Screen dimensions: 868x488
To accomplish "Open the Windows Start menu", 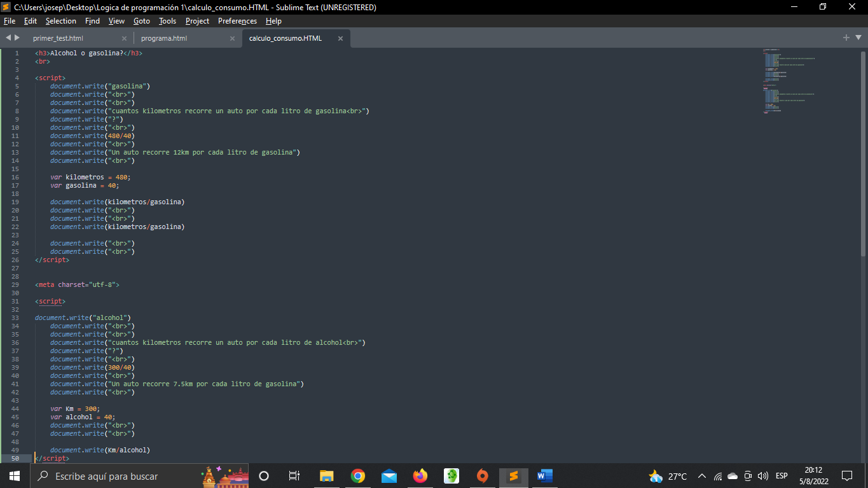I will click(x=15, y=476).
